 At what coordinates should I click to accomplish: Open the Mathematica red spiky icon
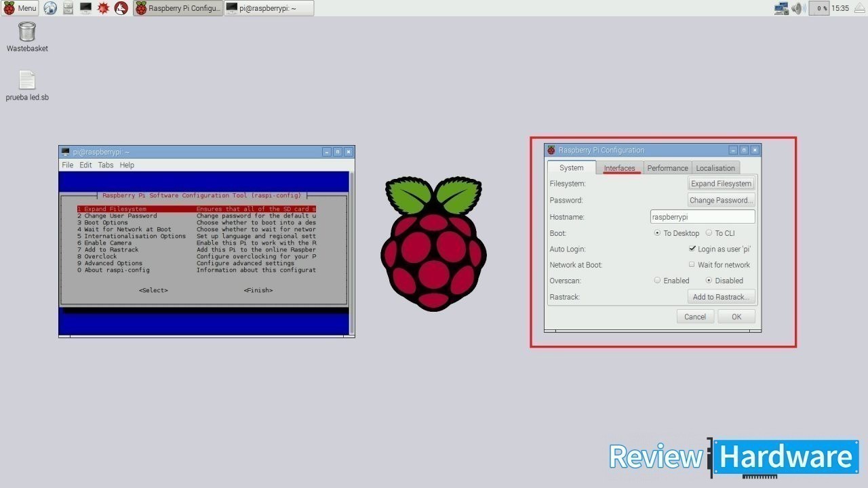[103, 8]
